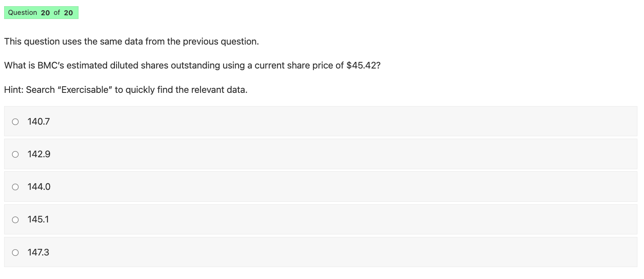Click the previous question reference sentence
Screen dimensions: 644x279
[131, 41]
